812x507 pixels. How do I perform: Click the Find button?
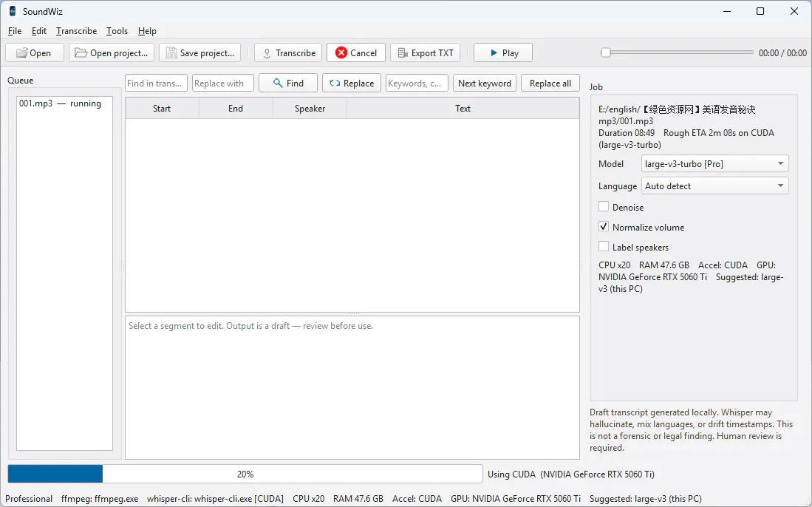(288, 84)
